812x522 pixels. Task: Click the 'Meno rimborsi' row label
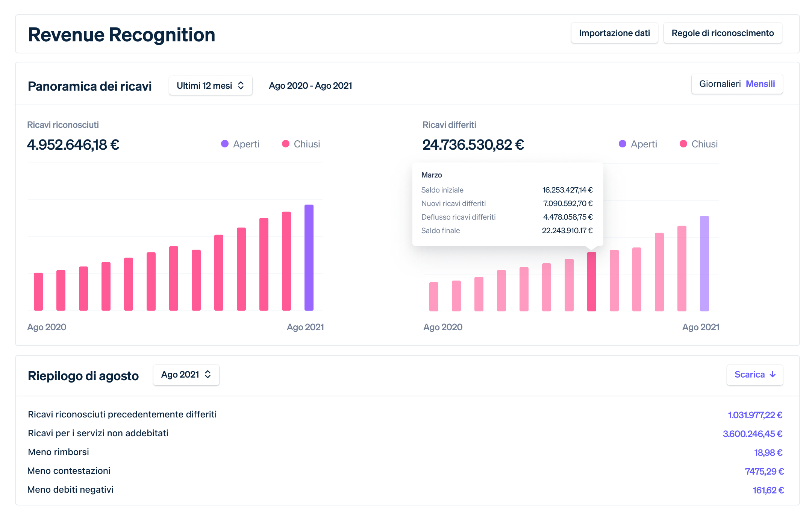click(x=58, y=452)
